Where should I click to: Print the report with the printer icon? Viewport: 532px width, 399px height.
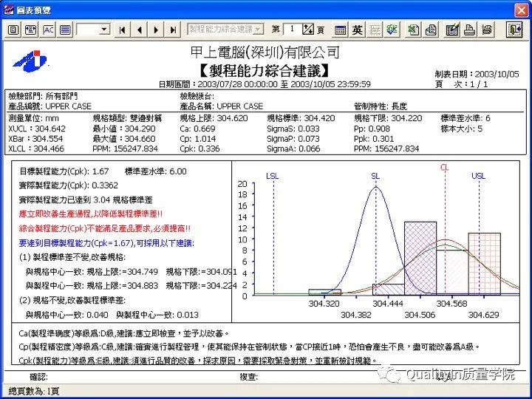click(x=470, y=30)
